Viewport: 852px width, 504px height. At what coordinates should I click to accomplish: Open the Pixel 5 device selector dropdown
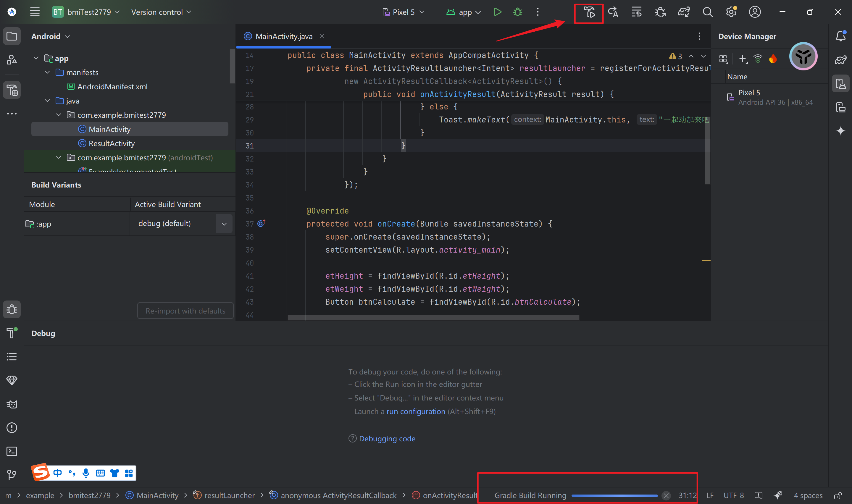coord(404,12)
